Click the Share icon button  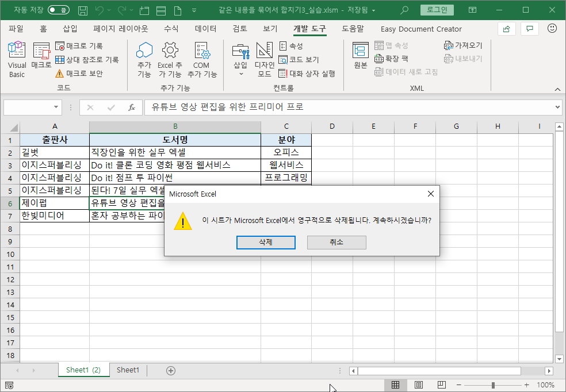tap(506, 29)
